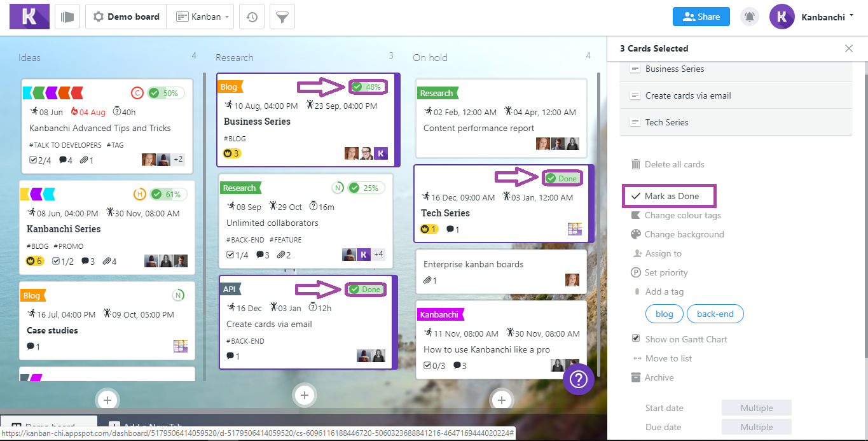Toggle the Done check on Tech Series card

551,179
